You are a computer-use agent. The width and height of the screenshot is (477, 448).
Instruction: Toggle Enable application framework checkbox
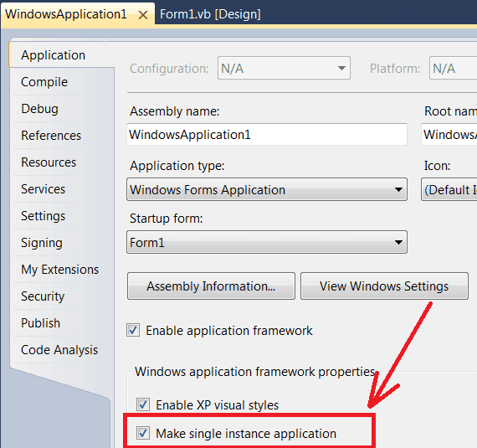point(133,330)
